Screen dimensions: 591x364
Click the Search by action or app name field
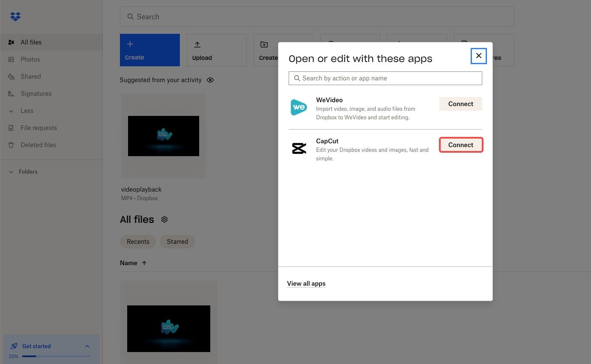click(385, 78)
